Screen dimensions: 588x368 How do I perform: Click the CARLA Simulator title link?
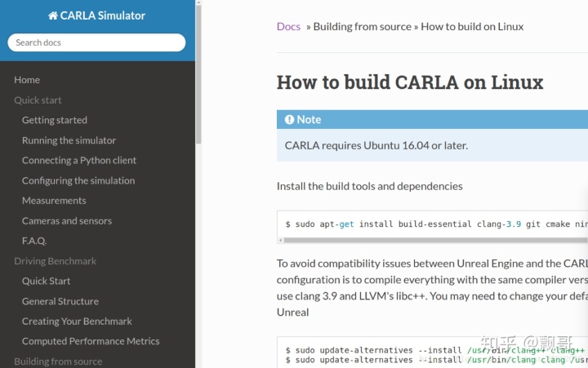pos(102,16)
